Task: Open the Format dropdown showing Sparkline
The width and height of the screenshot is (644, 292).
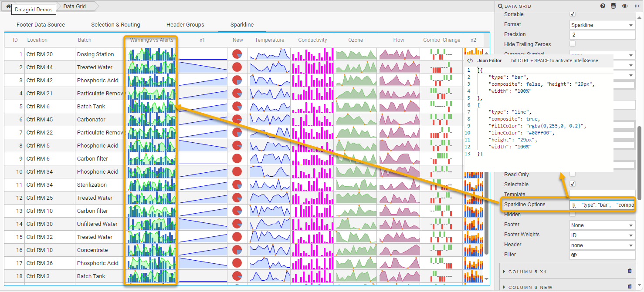Action: pos(602,25)
